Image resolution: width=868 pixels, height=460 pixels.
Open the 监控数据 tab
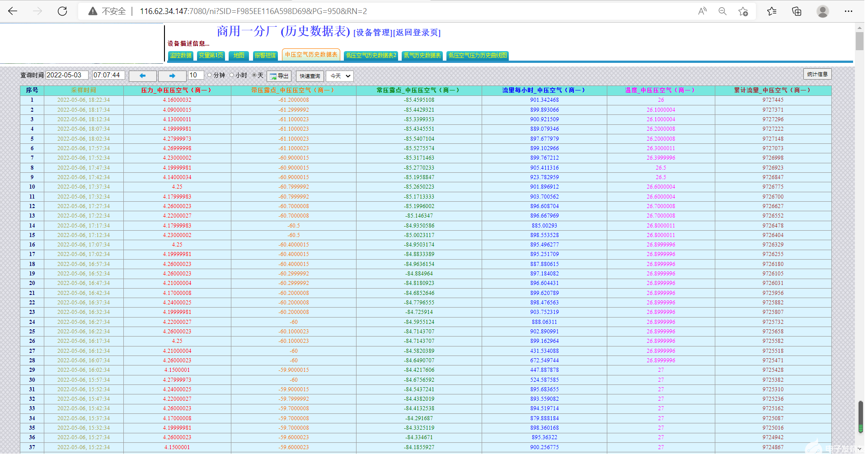181,55
